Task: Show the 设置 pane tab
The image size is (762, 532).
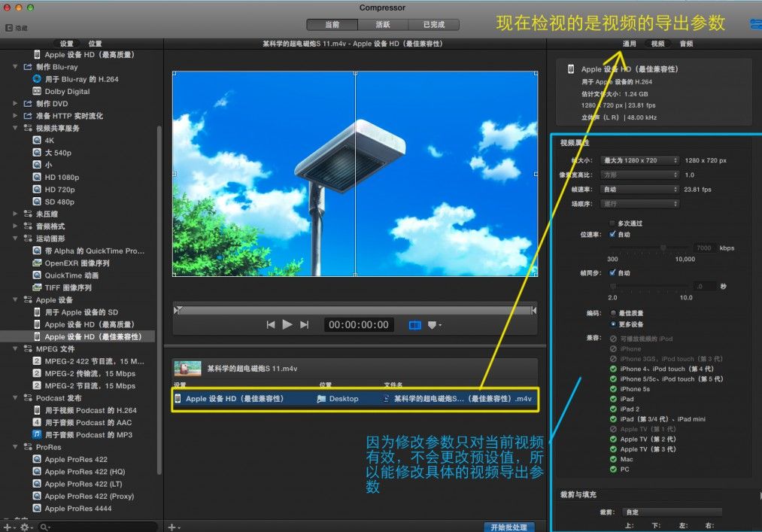Action: [67, 44]
